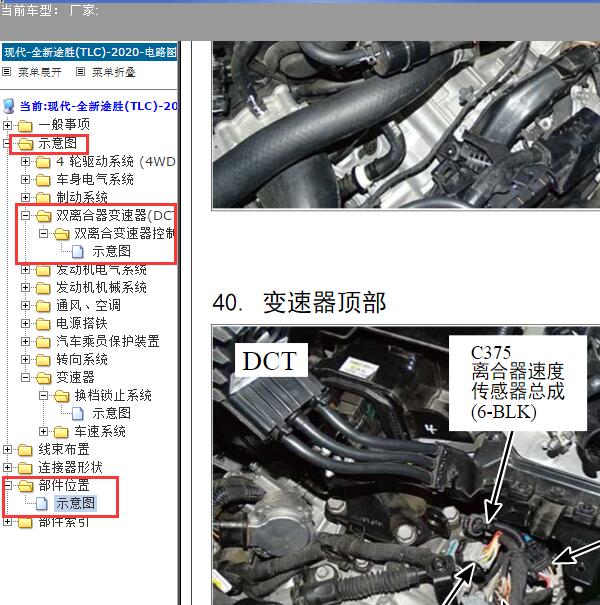The image size is (600, 605).
Task: Expand the 车速系统 subfolder
Action: (x=43, y=431)
